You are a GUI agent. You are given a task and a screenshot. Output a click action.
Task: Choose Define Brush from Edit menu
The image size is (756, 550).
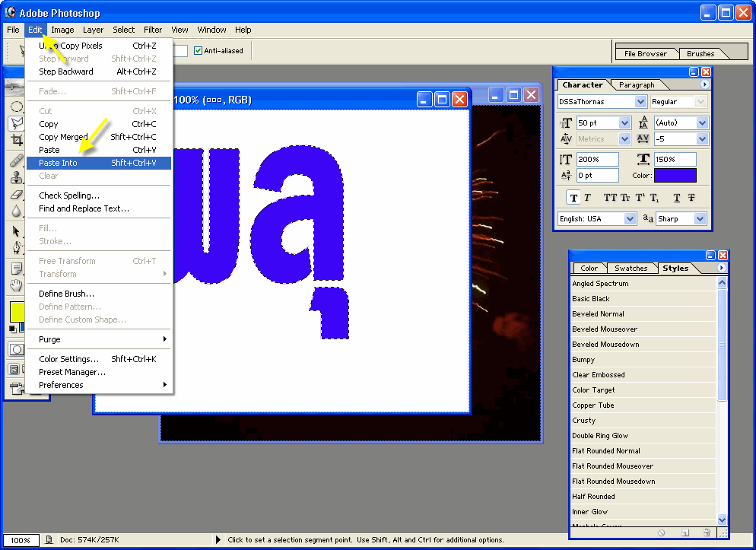click(x=99, y=294)
